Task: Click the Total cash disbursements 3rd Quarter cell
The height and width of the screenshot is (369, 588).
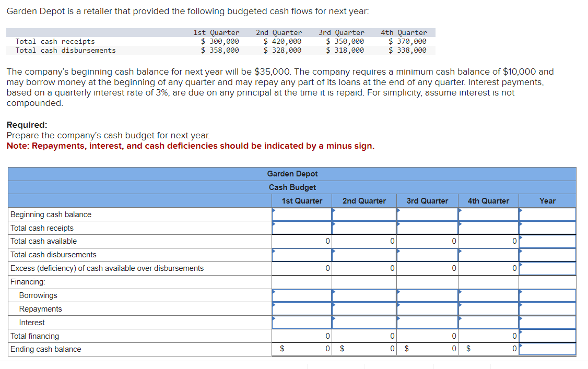Action: pyautogui.click(x=427, y=255)
